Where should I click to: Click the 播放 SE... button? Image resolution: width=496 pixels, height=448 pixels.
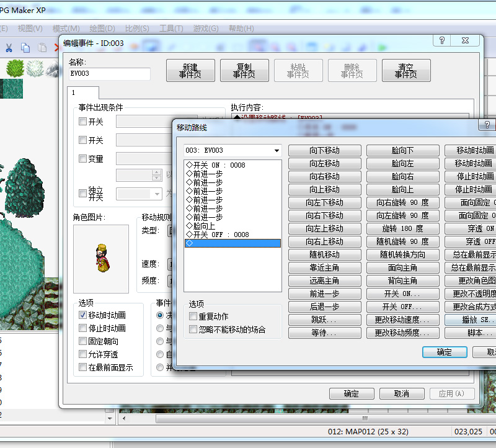click(x=471, y=320)
